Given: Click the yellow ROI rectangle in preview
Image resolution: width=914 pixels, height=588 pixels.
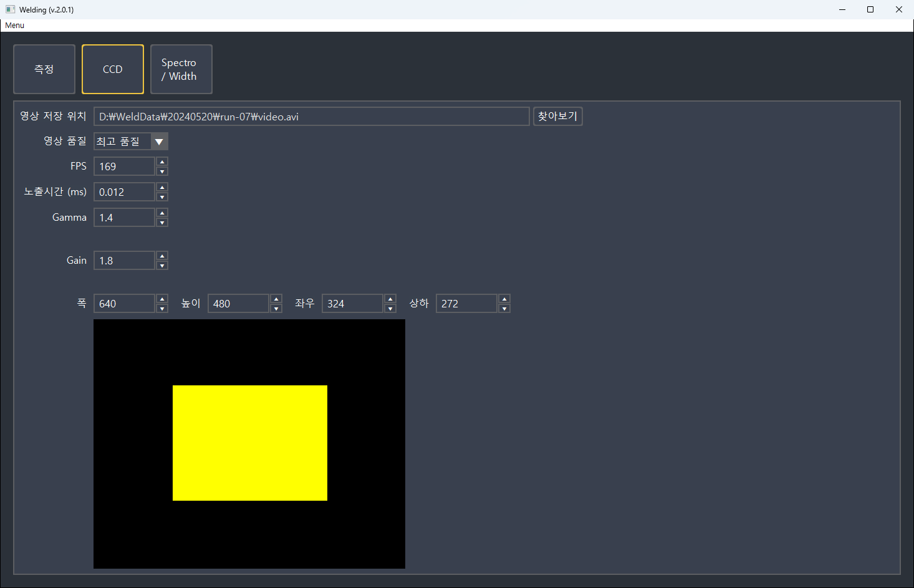Looking at the screenshot, I should 250,443.
